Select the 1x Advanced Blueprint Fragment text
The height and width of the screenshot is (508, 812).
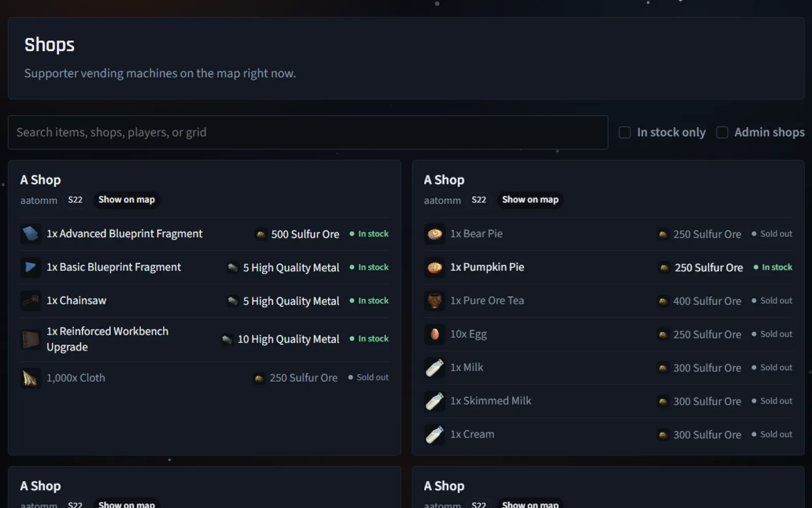pos(124,234)
